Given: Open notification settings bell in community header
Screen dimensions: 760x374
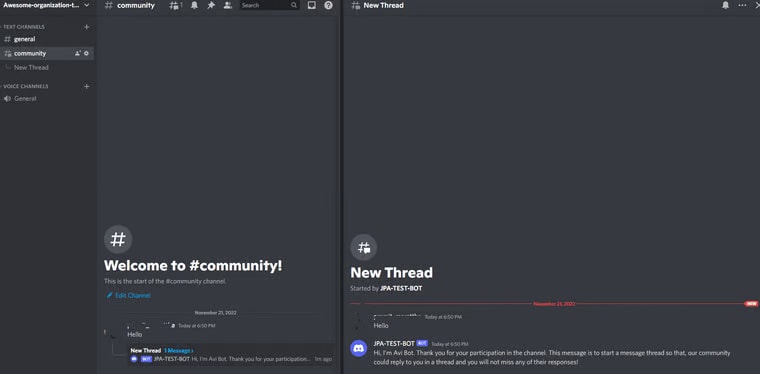Looking at the screenshot, I should 194,5.
